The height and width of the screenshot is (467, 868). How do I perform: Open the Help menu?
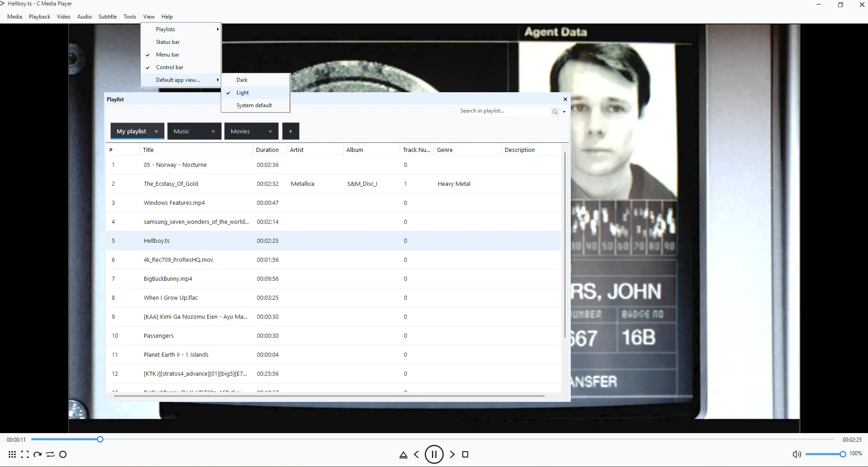(x=167, y=17)
